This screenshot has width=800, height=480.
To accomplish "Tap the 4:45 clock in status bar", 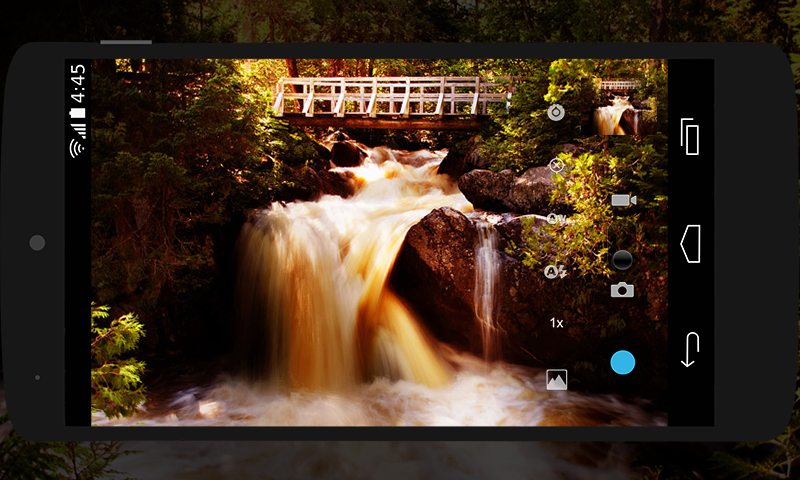I will click(x=78, y=83).
